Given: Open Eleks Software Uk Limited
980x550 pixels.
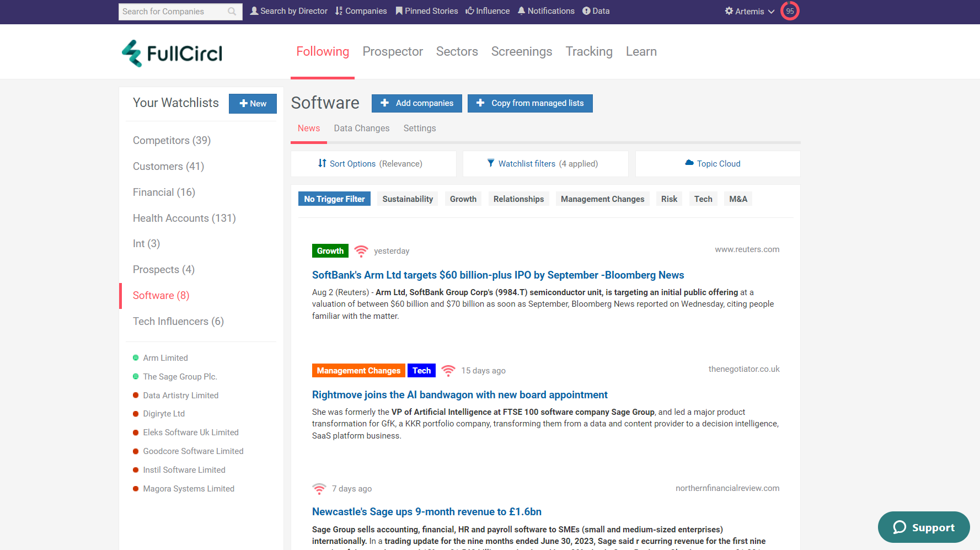Looking at the screenshot, I should (x=191, y=432).
